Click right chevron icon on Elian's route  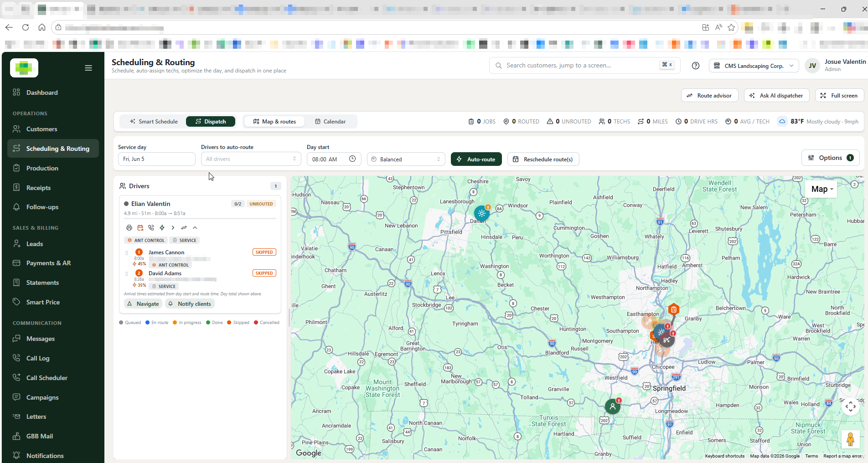tap(173, 227)
